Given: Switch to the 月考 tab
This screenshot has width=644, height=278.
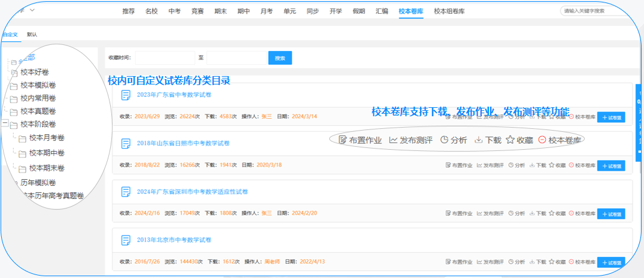Looking at the screenshot, I should (x=266, y=11).
